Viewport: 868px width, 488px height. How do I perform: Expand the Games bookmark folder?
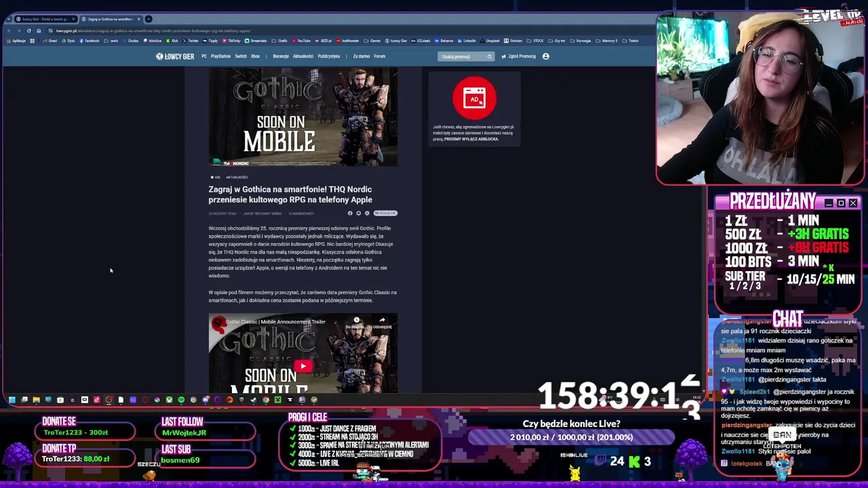(372, 41)
